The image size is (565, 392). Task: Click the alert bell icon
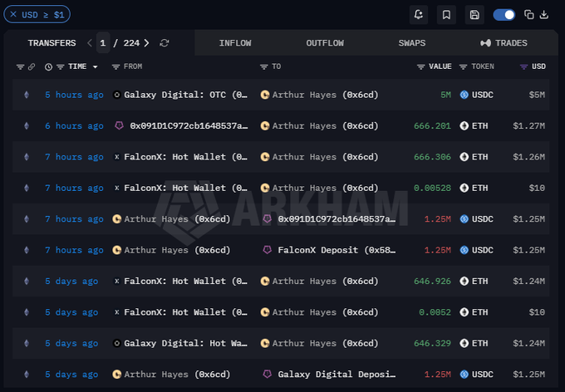(418, 14)
